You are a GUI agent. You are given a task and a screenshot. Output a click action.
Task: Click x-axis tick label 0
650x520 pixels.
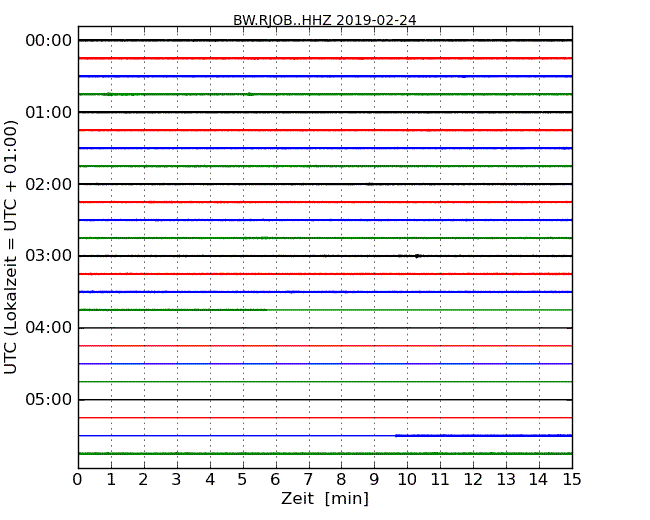tap(78, 480)
